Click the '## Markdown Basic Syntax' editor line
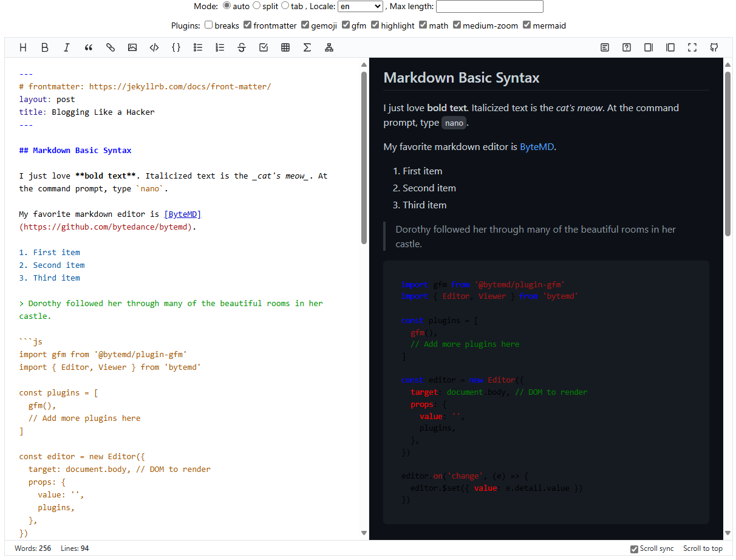Viewport: 736px width, 560px height. click(75, 150)
